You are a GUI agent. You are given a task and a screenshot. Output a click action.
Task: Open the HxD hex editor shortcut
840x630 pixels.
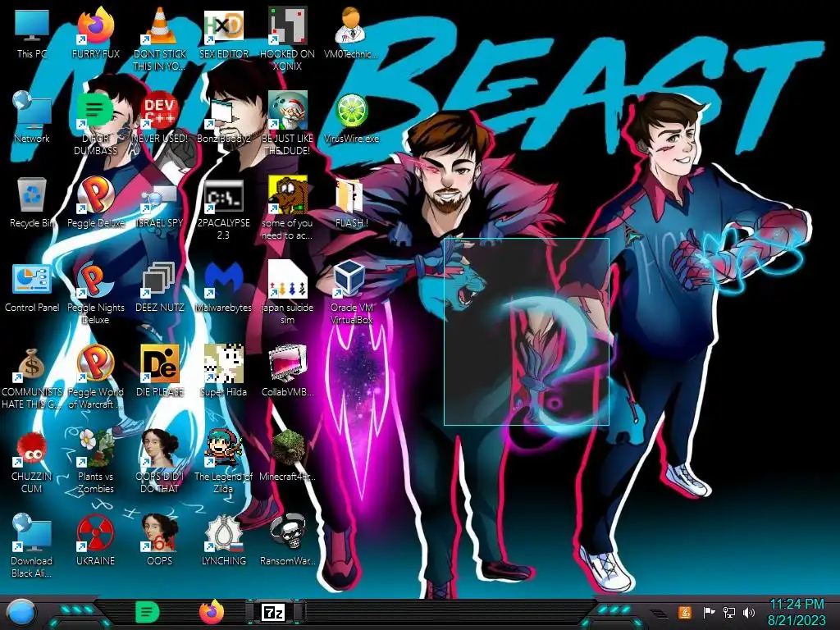click(223, 33)
